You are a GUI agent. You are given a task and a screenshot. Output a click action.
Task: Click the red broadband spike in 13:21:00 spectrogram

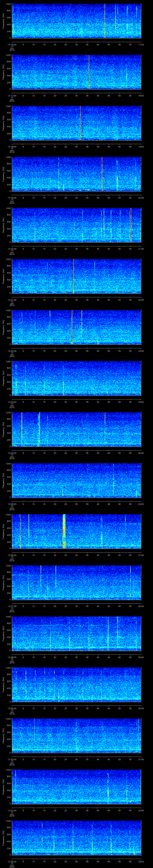[x=73, y=276]
